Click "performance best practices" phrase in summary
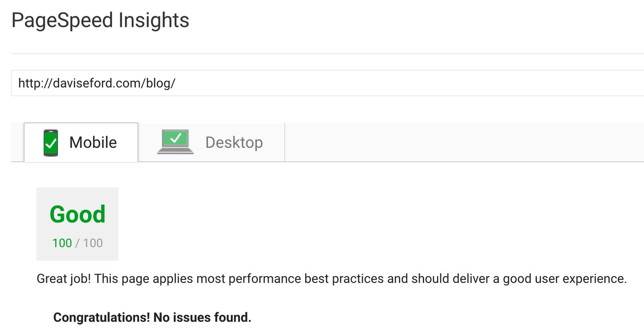 (306, 279)
